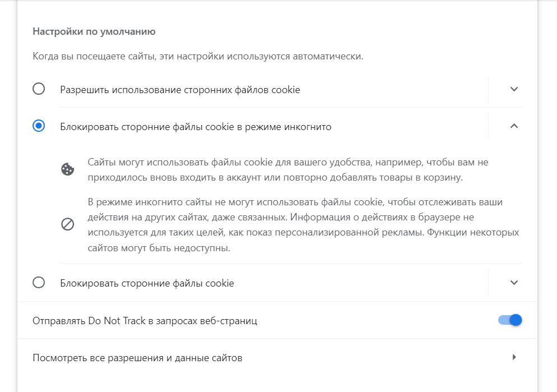Click the "Разрешить использование сторонних файлов cookie" label
The image size is (557, 392).
pos(179,90)
